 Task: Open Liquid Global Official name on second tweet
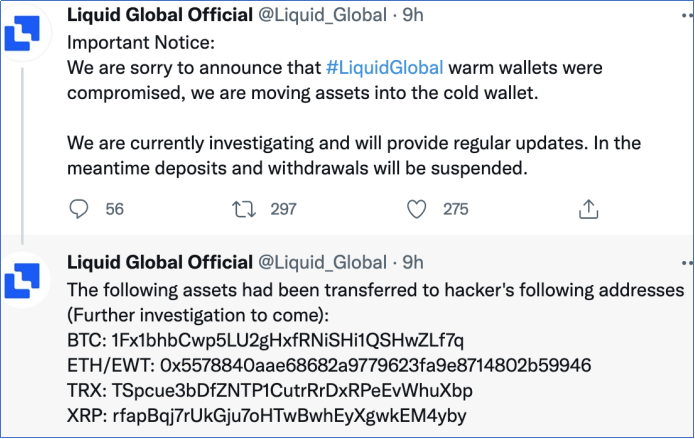pyautogui.click(x=160, y=263)
